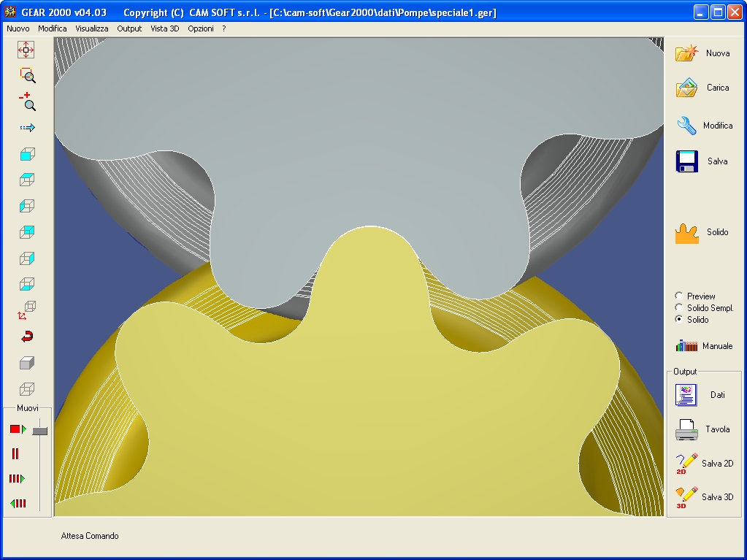Open the Visualizza menu
Screen dimensions: 747x560
pyautogui.click(x=92, y=28)
